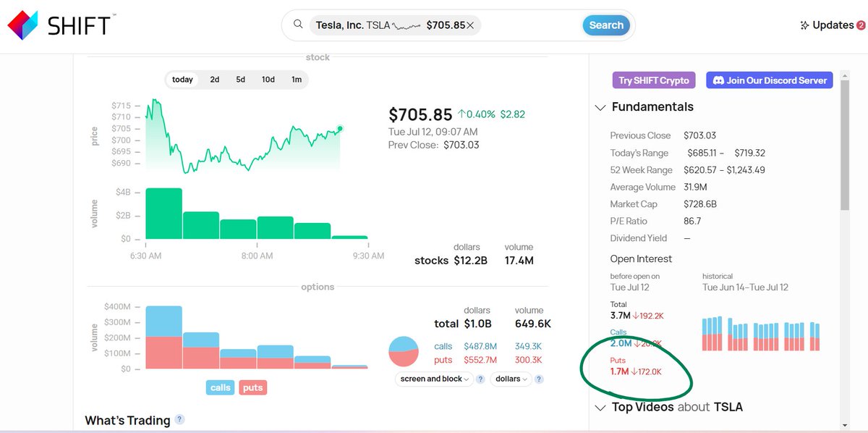The width and height of the screenshot is (868, 433).
Task: Open the dollars dropdown
Action: pyautogui.click(x=511, y=379)
